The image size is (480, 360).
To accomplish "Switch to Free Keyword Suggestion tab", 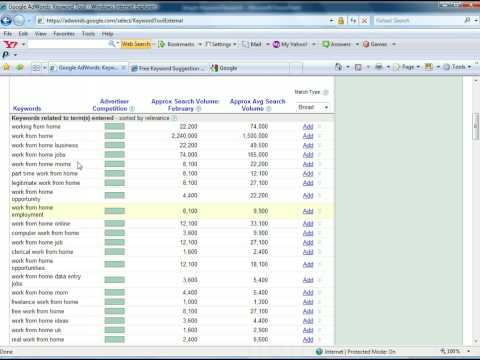I will [x=168, y=68].
